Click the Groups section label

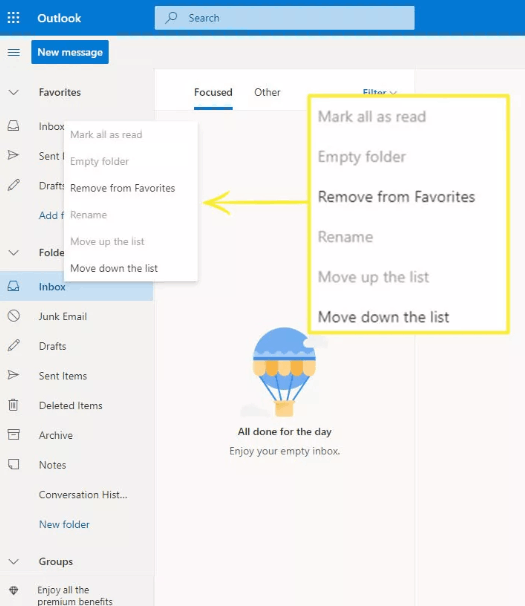56,562
